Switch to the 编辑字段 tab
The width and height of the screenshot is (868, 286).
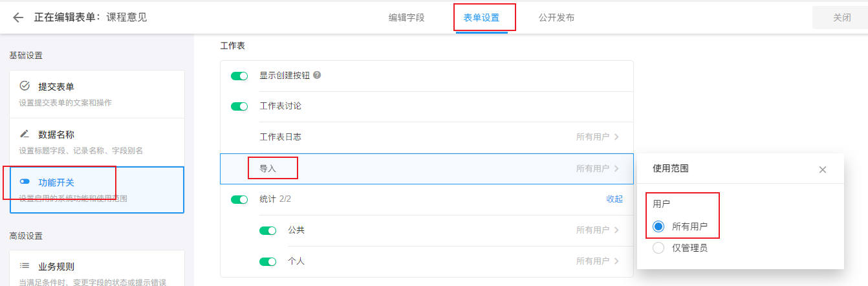[x=406, y=17]
